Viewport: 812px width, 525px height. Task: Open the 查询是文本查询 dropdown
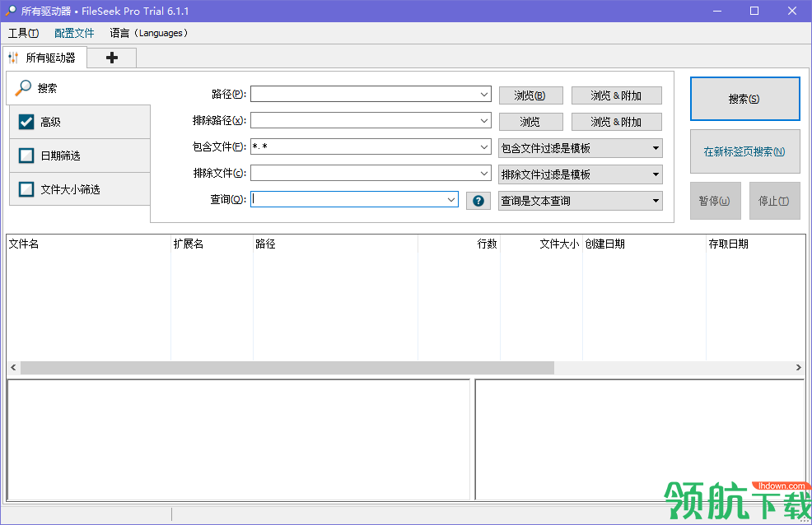[580, 202]
